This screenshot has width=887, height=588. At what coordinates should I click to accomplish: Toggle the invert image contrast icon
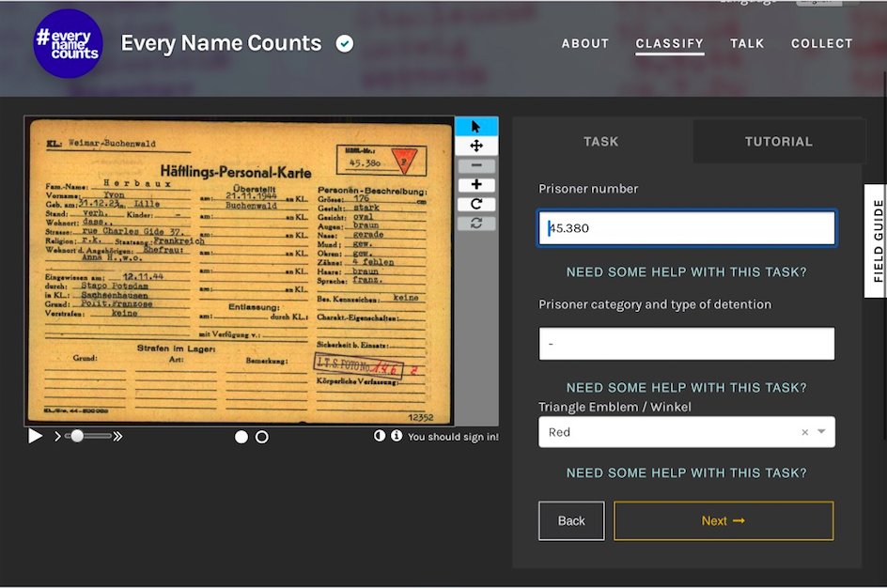click(x=380, y=435)
